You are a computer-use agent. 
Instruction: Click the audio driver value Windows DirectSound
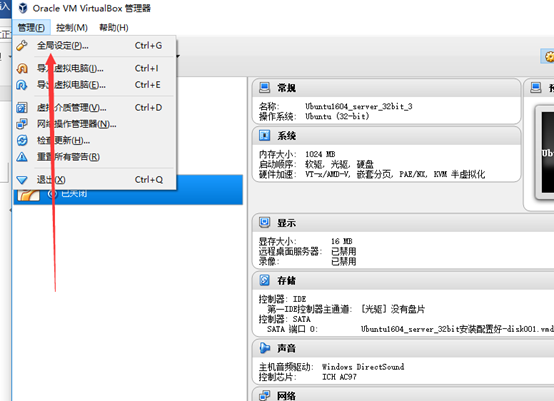coord(363,367)
